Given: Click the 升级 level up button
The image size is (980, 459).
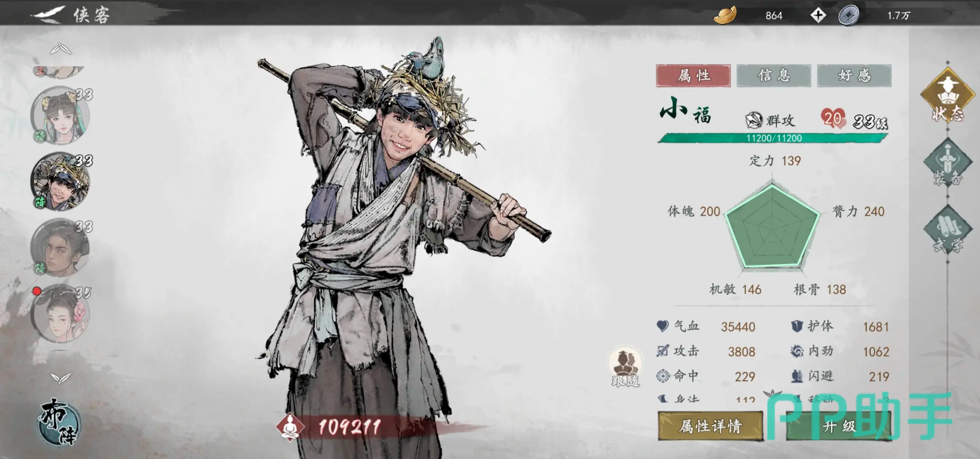Looking at the screenshot, I should click(x=839, y=426).
